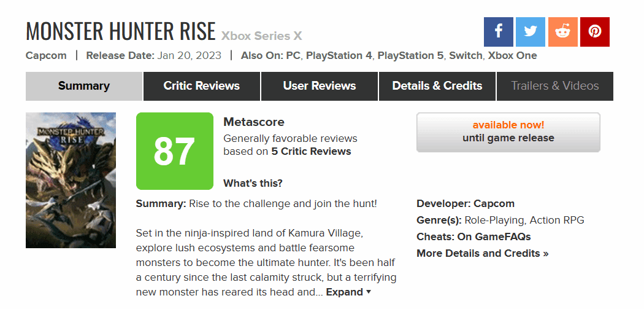Switch to the Critic Reviews tab

tap(202, 86)
